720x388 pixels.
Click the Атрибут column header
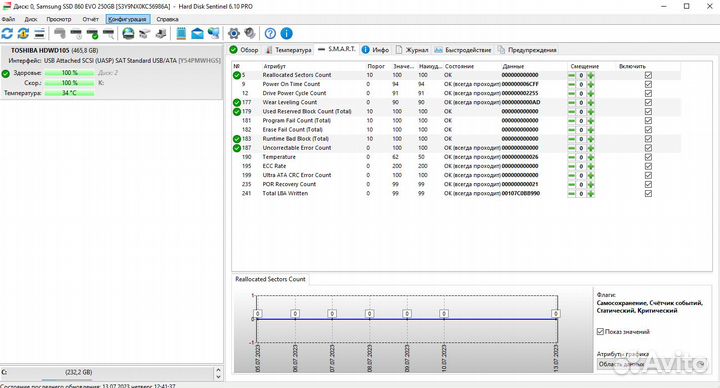click(274, 67)
